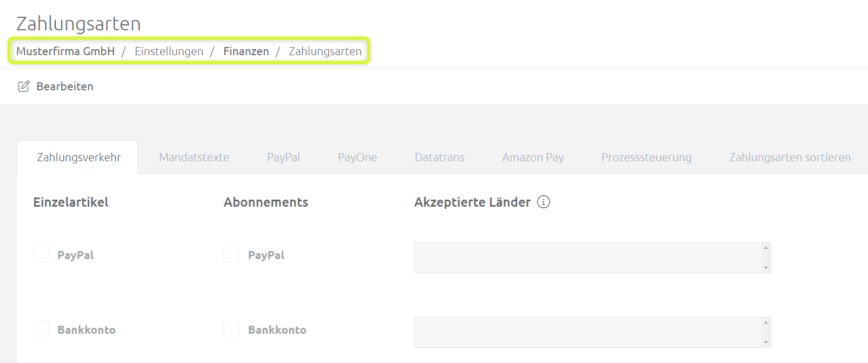Switch to the PayPal tab
Screen dimensions: 868x363
[283, 157]
